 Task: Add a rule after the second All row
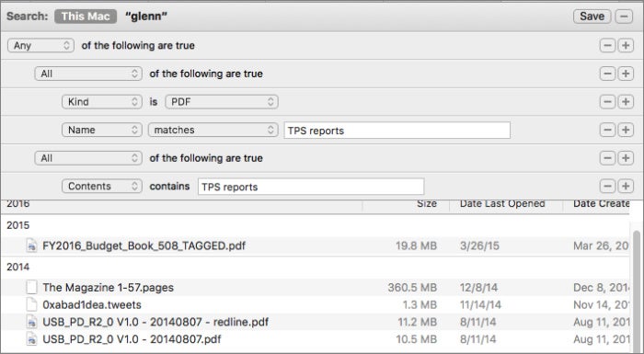[626, 158]
